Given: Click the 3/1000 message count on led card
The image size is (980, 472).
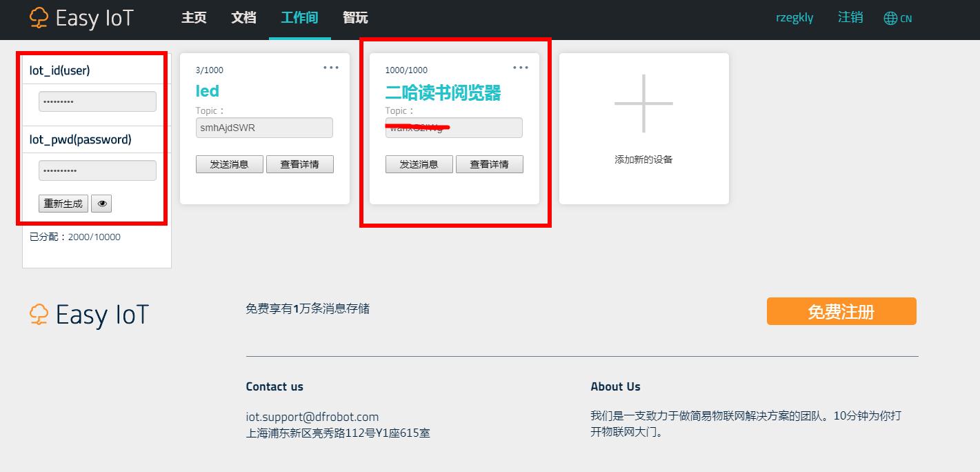Looking at the screenshot, I should click(210, 70).
